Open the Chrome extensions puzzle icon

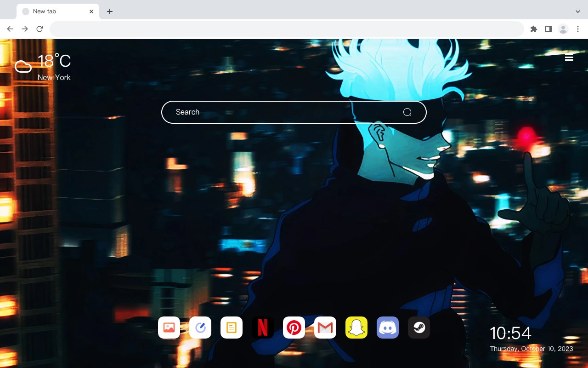tap(534, 29)
